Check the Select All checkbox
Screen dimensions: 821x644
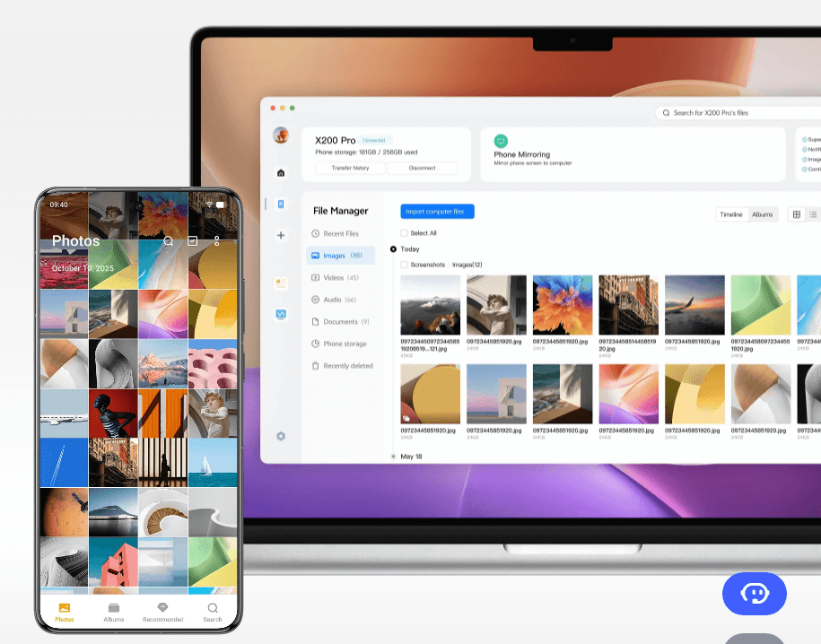[x=404, y=233]
